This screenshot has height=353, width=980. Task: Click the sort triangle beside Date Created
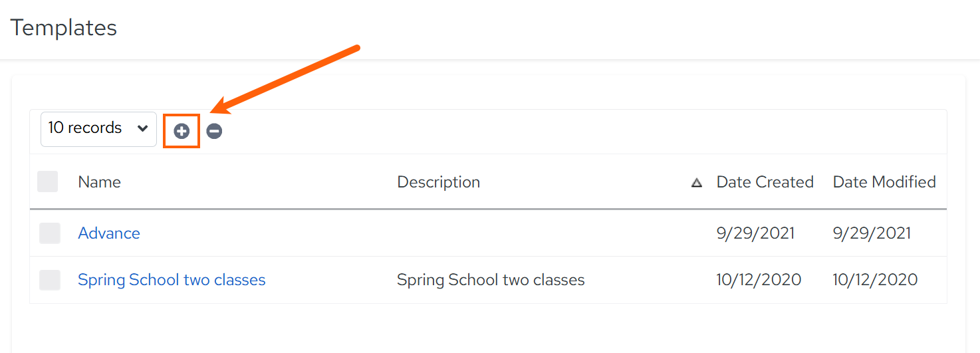(x=697, y=183)
